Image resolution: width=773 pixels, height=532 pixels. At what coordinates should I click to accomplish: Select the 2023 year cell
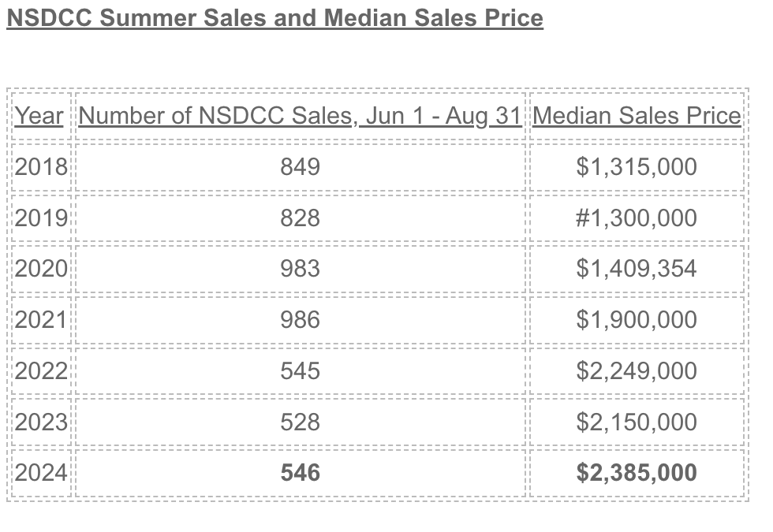[41, 422]
